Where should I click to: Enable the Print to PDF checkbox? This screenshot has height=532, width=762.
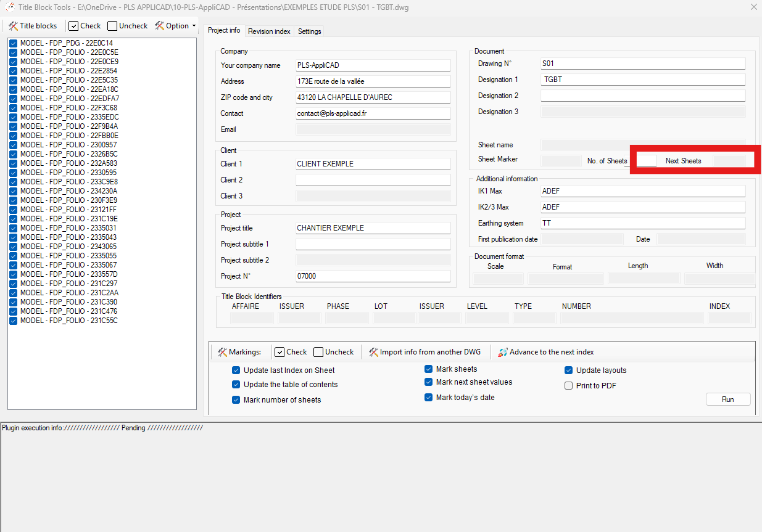[x=569, y=386]
